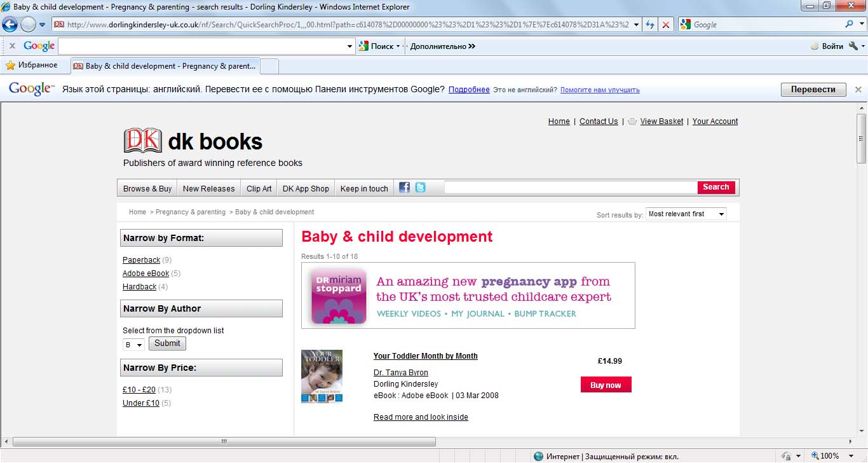Screen dimensions: 868x463
Task: Click the red Search button
Action: click(716, 187)
